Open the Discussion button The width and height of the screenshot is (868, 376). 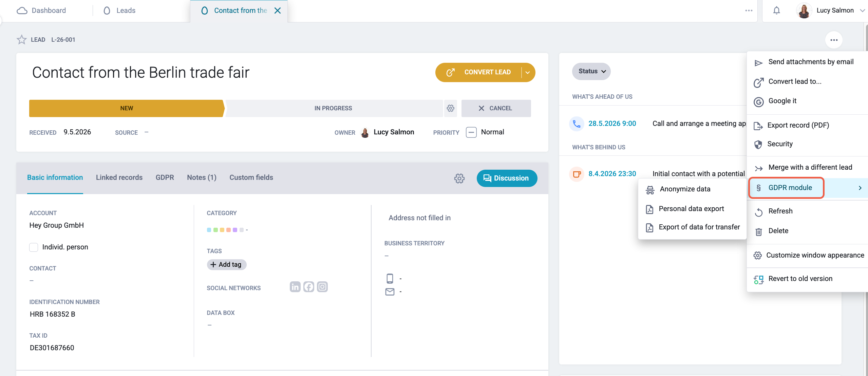point(507,178)
